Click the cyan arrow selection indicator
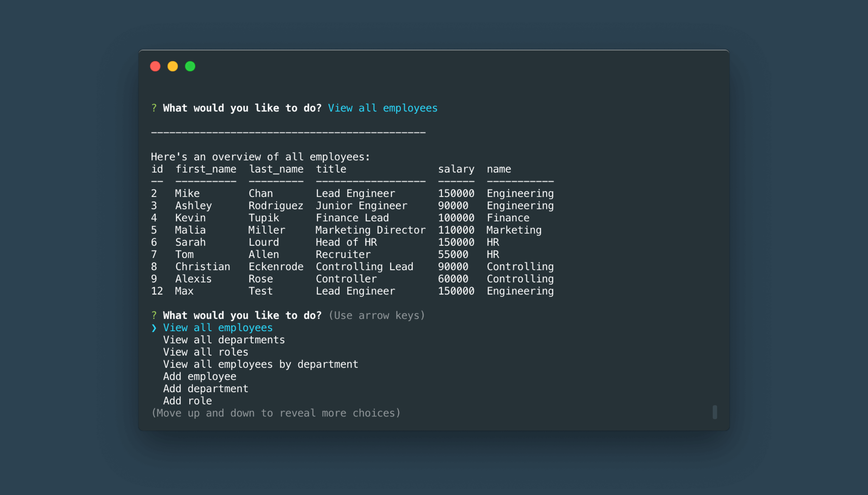The width and height of the screenshot is (868, 495). click(153, 327)
